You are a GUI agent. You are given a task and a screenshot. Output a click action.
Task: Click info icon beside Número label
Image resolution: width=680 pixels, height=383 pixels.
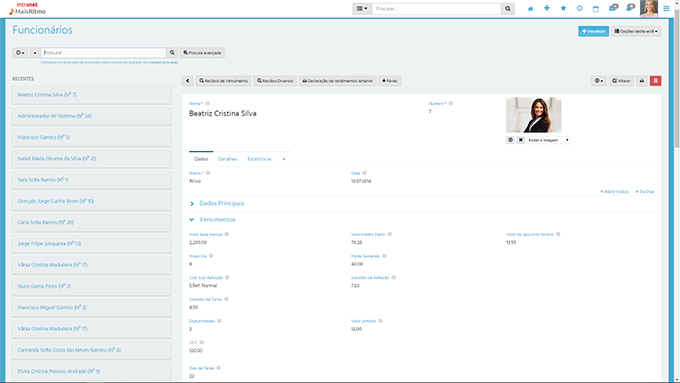click(451, 103)
